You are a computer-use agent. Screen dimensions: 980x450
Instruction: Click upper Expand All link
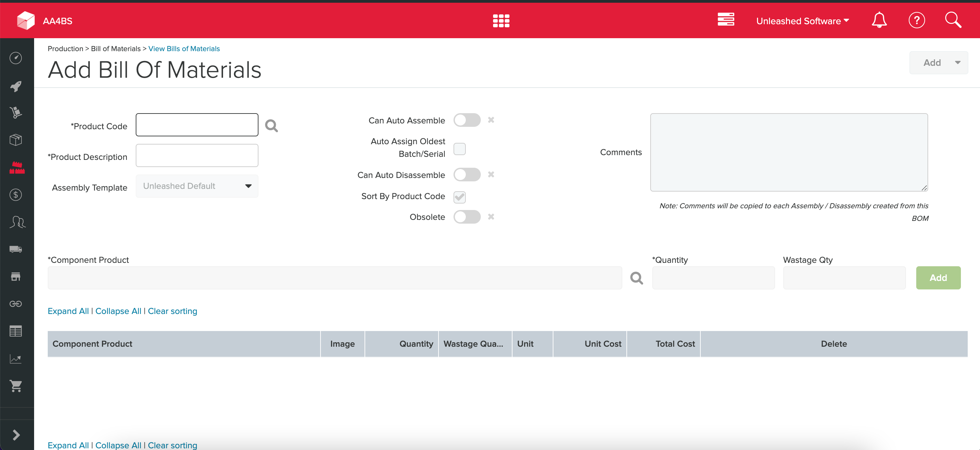coord(68,311)
